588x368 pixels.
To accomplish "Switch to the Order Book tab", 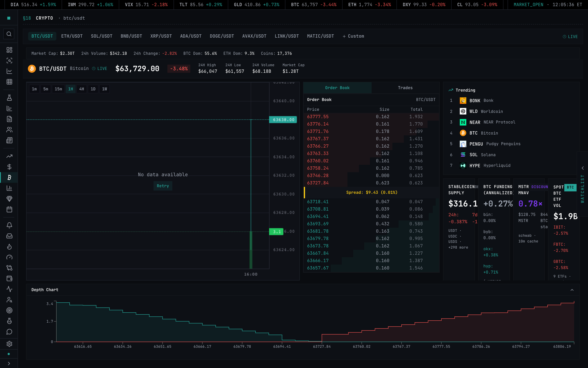I will pos(337,88).
